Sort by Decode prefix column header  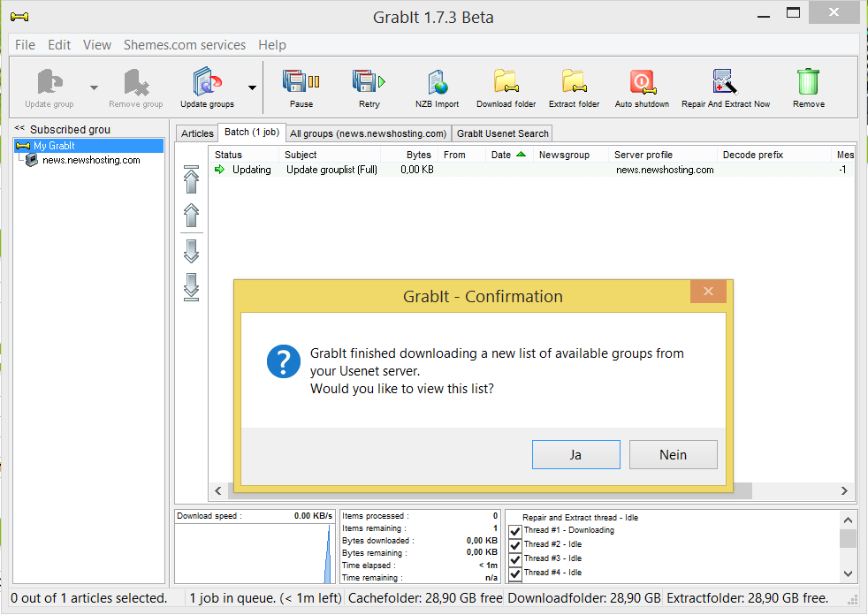pyautogui.click(x=773, y=155)
